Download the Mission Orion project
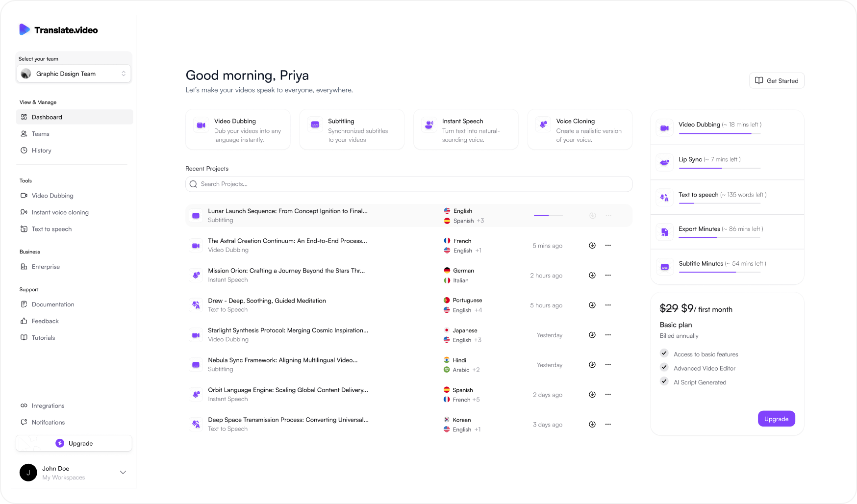The height and width of the screenshot is (504, 857). pyautogui.click(x=592, y=276)
